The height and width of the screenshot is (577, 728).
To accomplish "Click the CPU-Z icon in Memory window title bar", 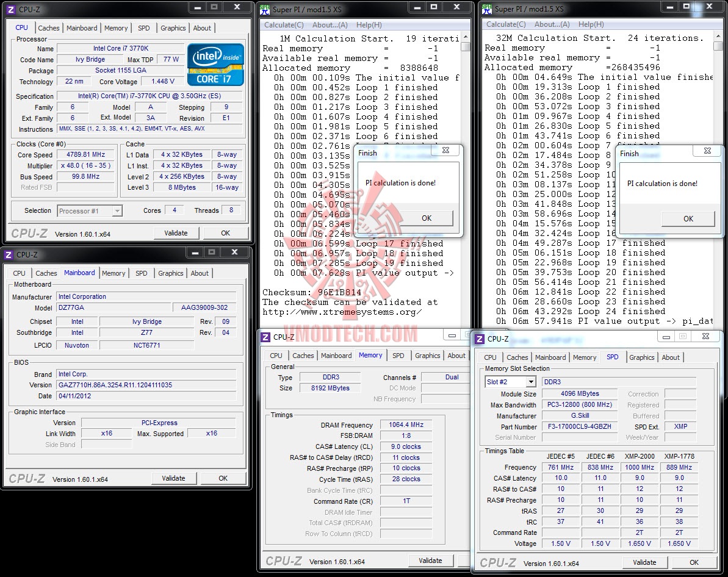I will tap(265, 337).
